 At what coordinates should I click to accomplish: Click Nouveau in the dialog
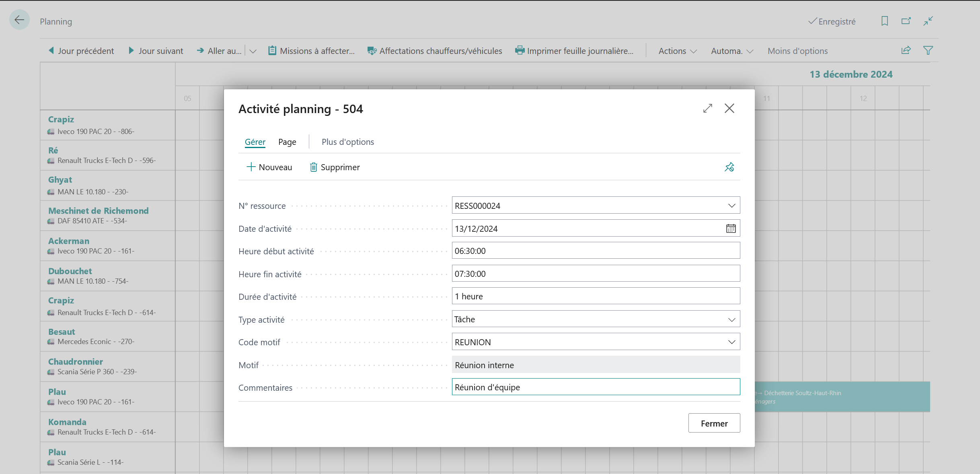tap(269, 167)
